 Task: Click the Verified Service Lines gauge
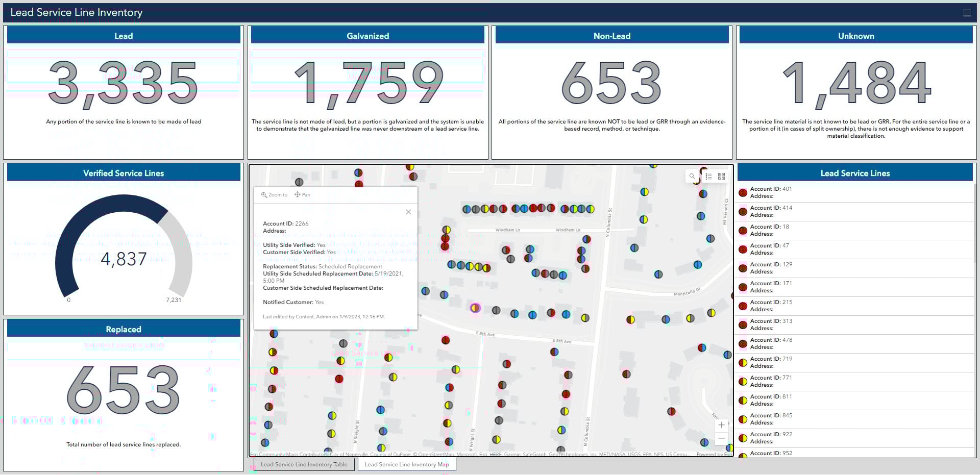click(124, 258)
